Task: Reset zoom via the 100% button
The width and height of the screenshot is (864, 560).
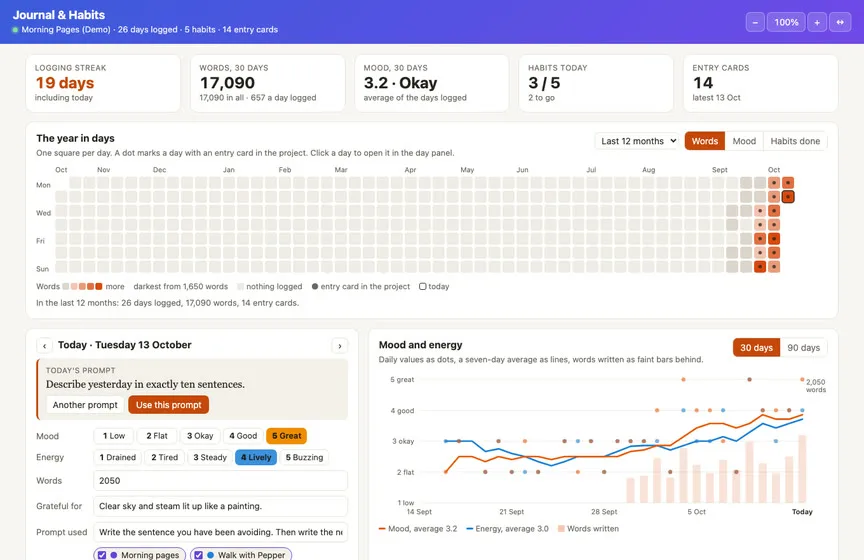Action: [x=786, y=23]
